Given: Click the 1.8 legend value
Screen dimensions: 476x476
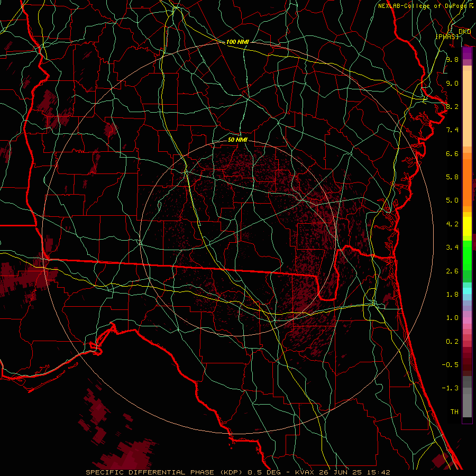Looking at the screenshot, I should pos(452,295).
